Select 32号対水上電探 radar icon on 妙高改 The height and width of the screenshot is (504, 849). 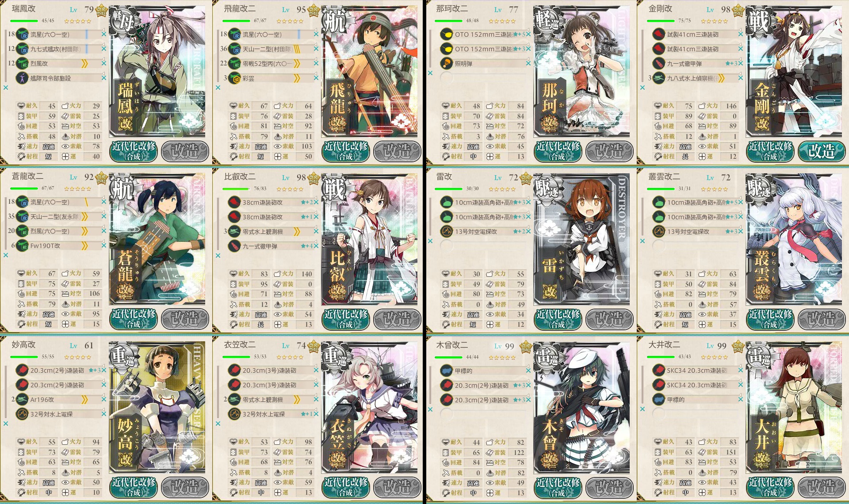point(22,414)
